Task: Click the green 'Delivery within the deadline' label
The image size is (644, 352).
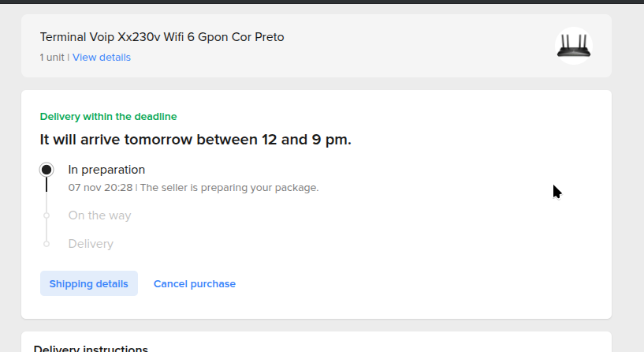Action: (x=108, y=117)
